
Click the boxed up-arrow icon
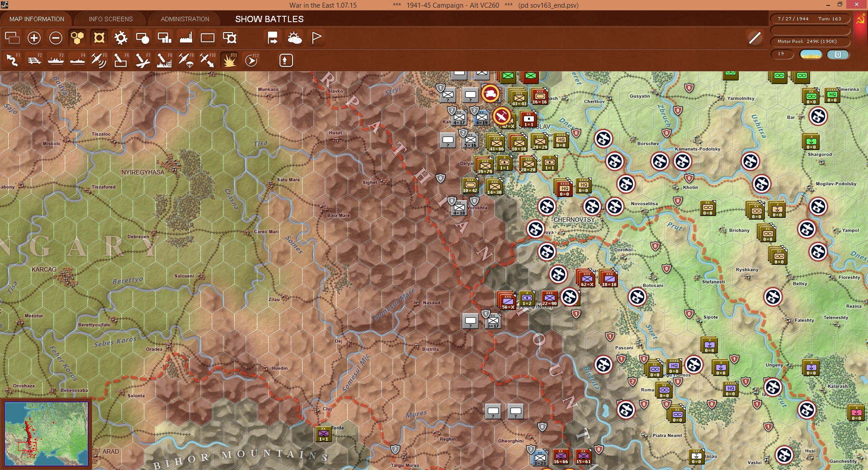point(286,60)
